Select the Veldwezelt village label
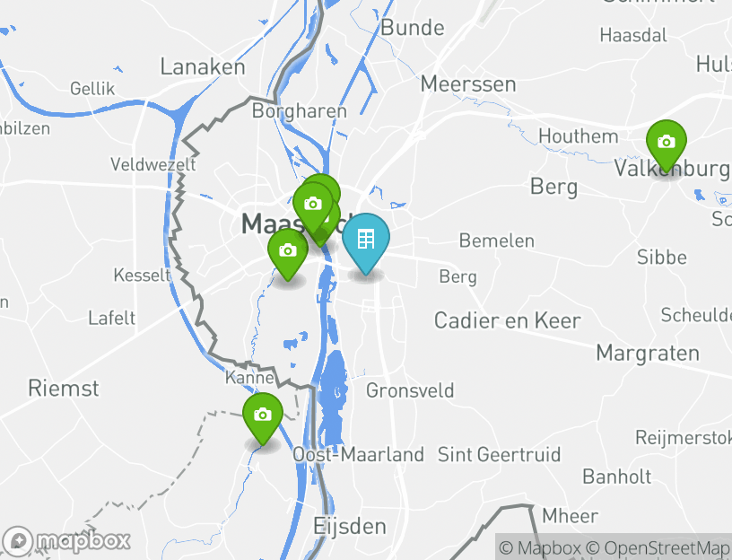 tap(153, 164)
